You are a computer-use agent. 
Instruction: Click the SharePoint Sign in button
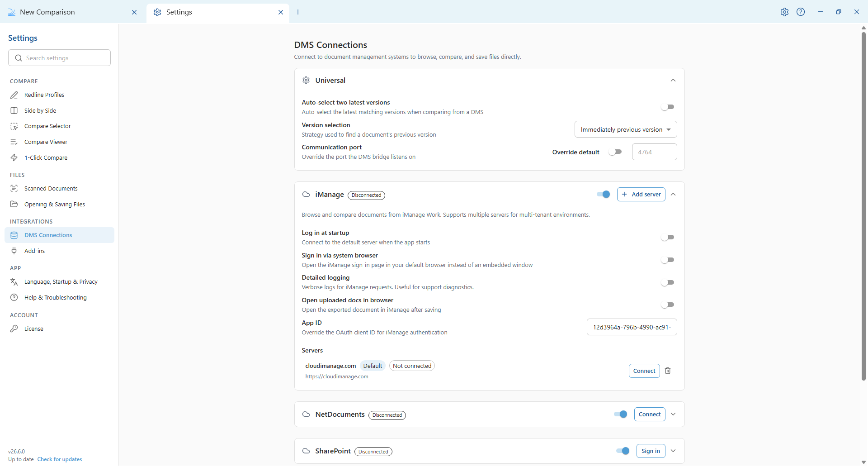651,451
